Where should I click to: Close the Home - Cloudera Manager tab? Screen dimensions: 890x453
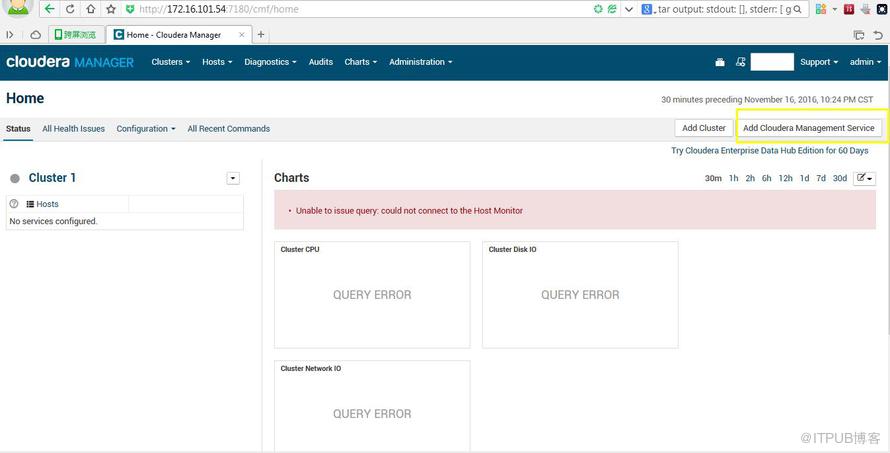pyautogui.click(x=241, y=35)
